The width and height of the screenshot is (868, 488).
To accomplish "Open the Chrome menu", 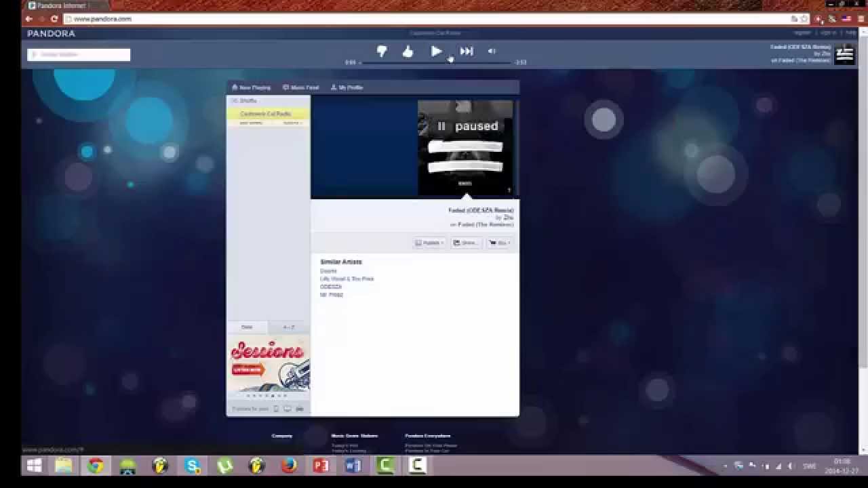I will (861, 19).
